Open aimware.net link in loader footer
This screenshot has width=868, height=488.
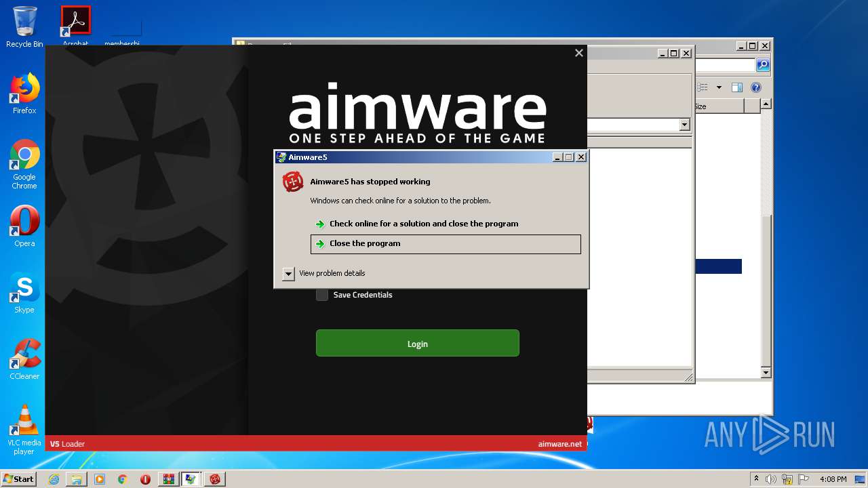559,444
